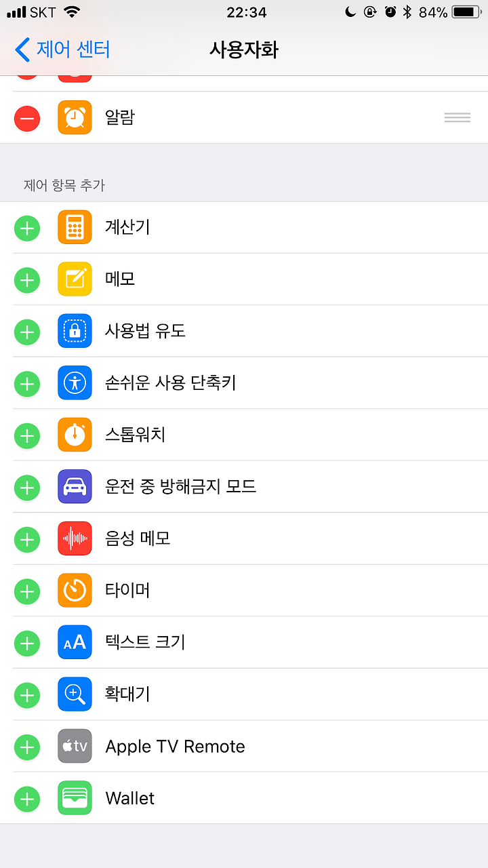Add 타이머 with its green plus button
The width and height of the screenshot is (488, 868).
pos(27,591)
